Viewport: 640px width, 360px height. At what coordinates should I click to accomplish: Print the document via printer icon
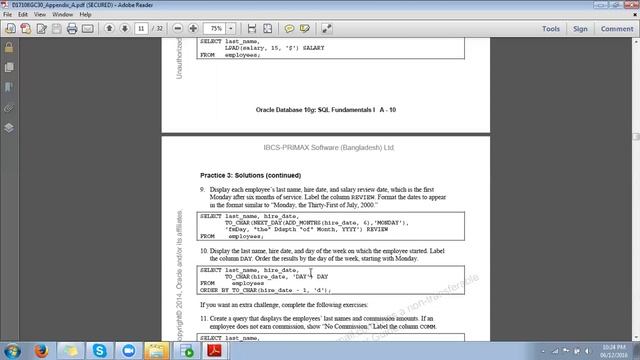click(x=72, y=29)
